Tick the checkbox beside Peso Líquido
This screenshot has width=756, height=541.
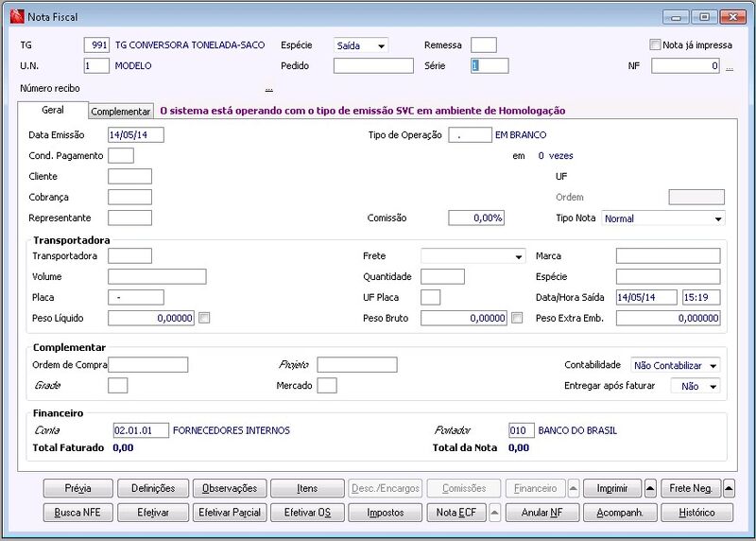pos(204,318)
